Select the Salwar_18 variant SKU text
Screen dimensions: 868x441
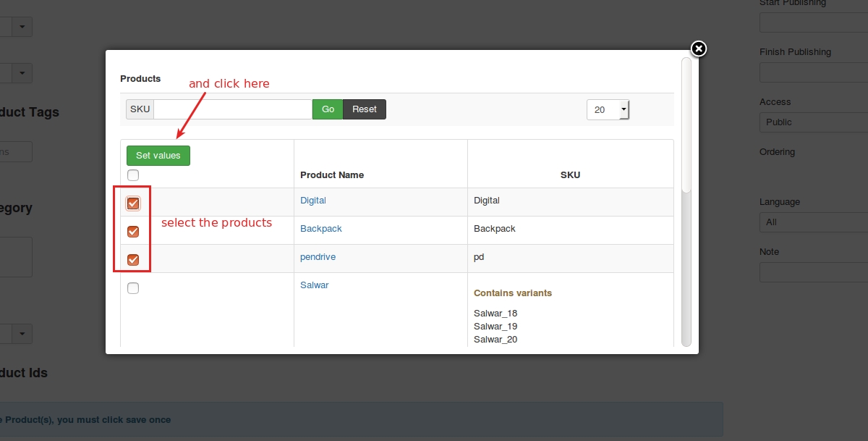click(495, 314)
